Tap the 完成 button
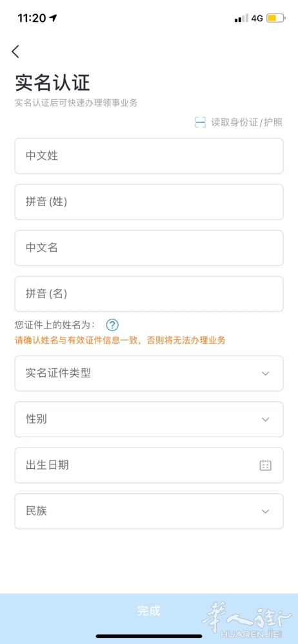The width and height of the screenshot is (298, 644). click(x=149, y=611)
